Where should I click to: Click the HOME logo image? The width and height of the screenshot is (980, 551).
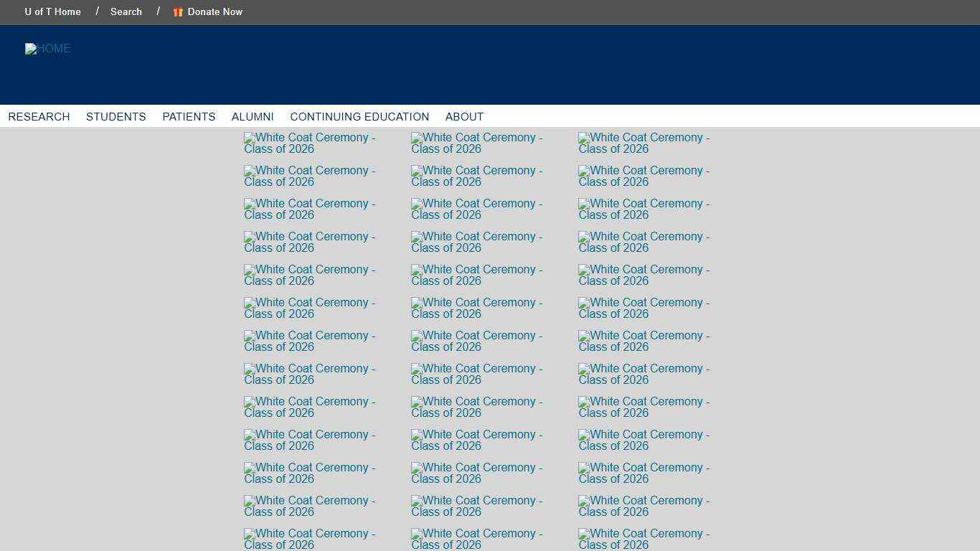pyautogui.click(x=48, y=49)
